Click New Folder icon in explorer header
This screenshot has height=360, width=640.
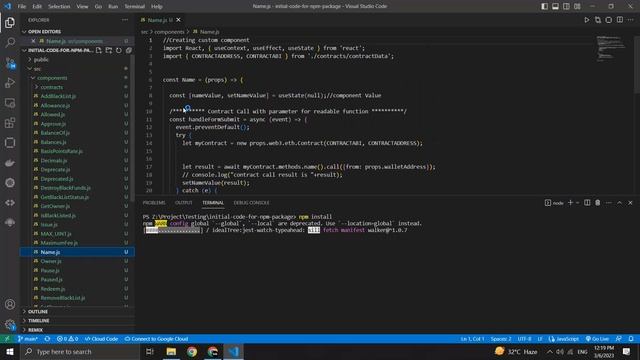(x=109, y=50)
